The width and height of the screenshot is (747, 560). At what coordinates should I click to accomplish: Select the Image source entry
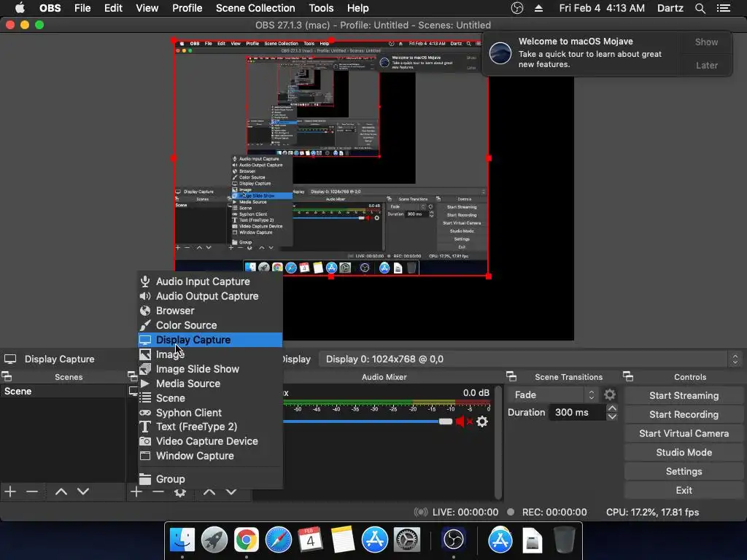[x=210, y=354]
